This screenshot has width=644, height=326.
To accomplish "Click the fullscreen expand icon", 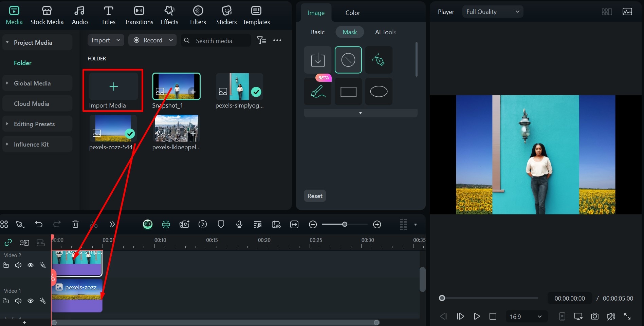I will [x=627, y=317].
